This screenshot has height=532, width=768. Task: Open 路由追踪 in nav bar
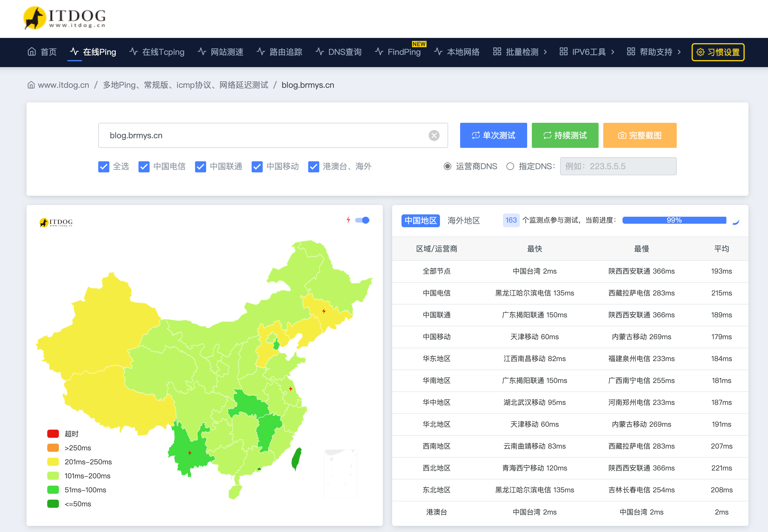click(x=280, y=52)
